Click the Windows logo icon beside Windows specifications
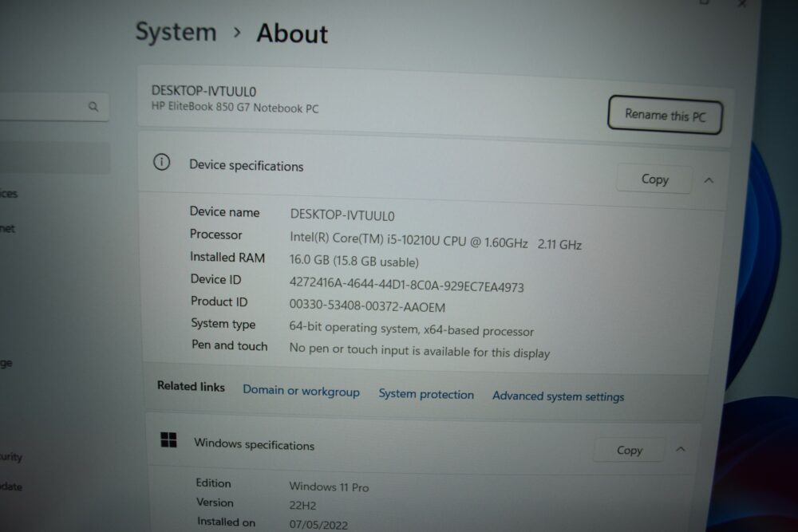798x532 pixels. (x=168, y=440)
